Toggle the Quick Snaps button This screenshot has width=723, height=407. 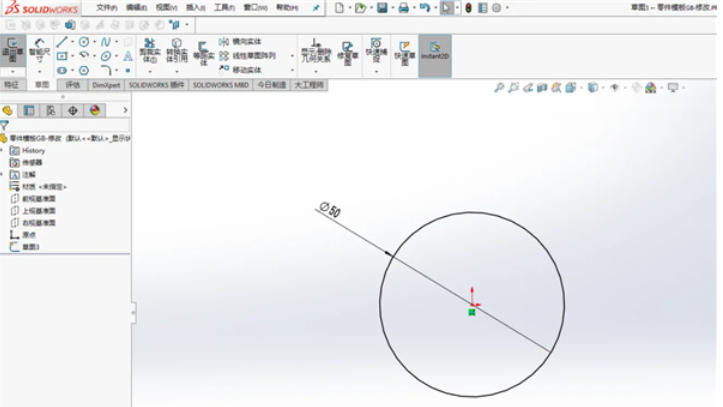pyautogui.click(x=376, y=50)
